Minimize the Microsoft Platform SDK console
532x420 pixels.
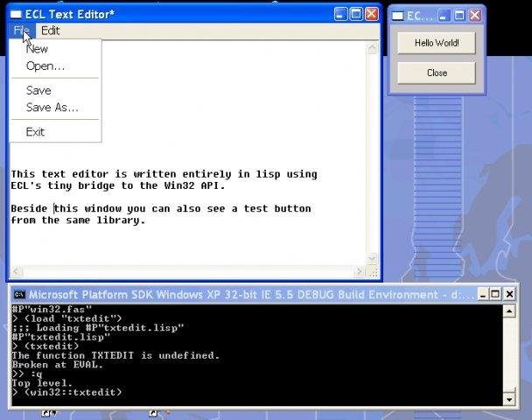click(x=480, y=294)
